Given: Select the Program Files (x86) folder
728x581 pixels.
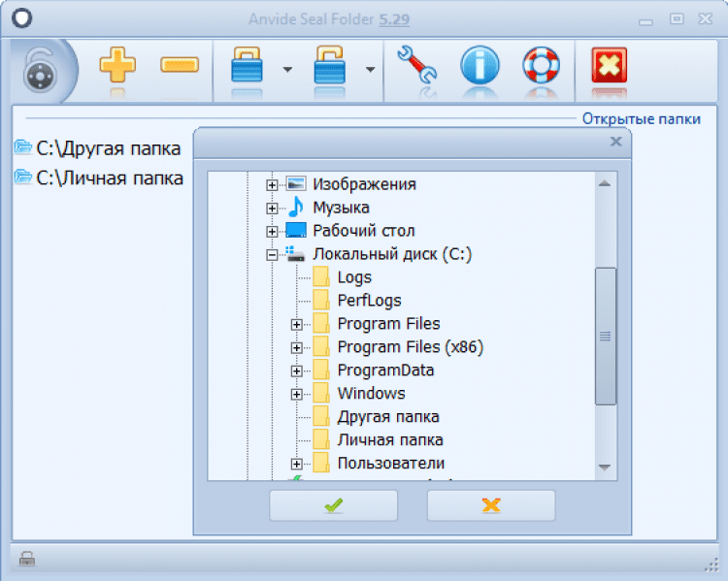Looking at the screenshot, I should (411, 347).
